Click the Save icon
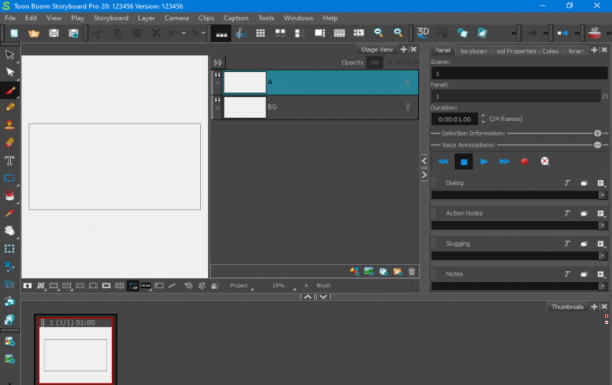 (x=53, y=33)
